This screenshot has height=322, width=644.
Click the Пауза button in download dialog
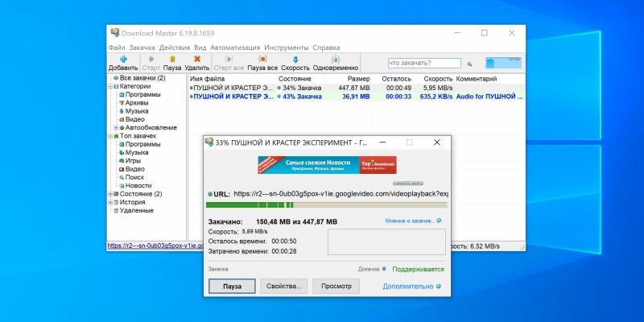pyautogui.click(x=232, y=287)
